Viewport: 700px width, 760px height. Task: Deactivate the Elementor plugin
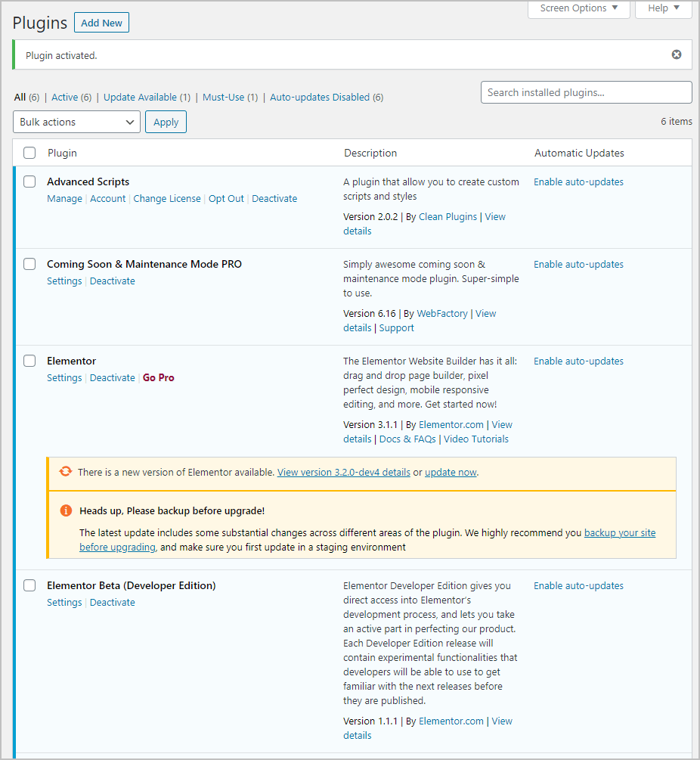pos(112,377)
